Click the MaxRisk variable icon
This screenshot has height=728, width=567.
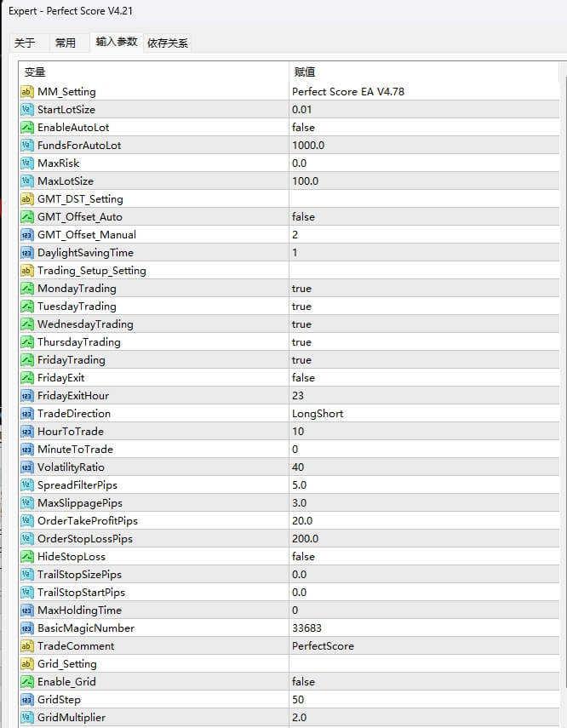[27, 163]
